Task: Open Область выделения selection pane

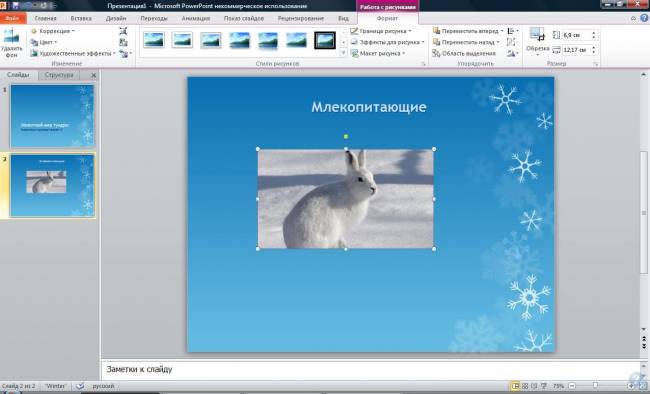Action: (464, 53)
